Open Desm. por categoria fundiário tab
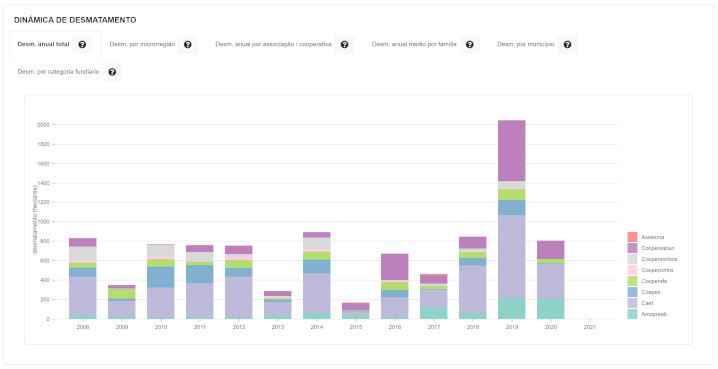718x369 pixels. 58,72
